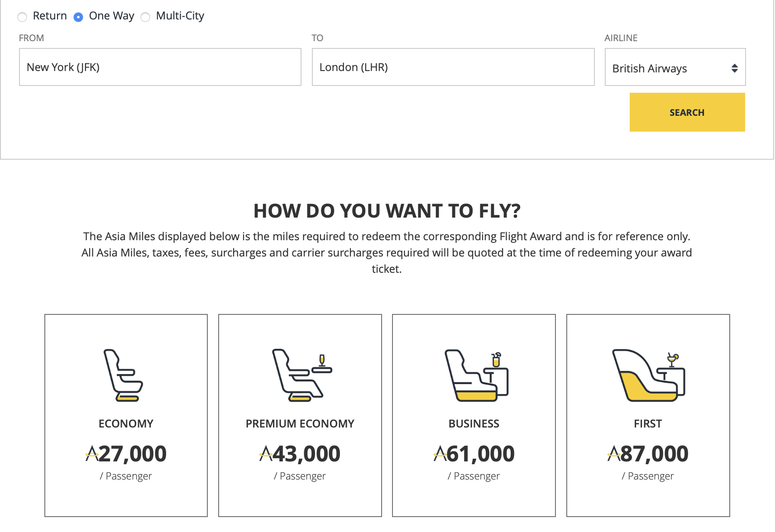Viewport: 775px width, 532px height.
Task: Select the First class fare card
Action: pyautogui.click(x=647, y=415)
